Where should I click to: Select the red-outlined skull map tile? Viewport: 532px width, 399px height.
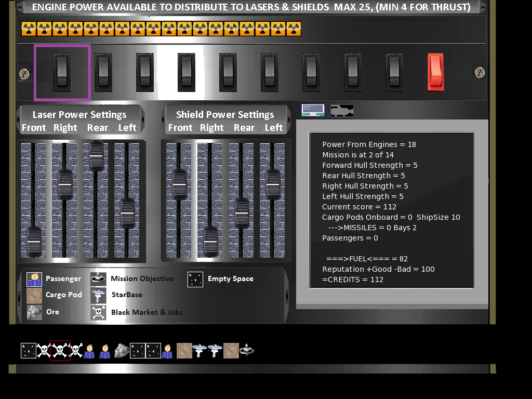click(60, 351)
